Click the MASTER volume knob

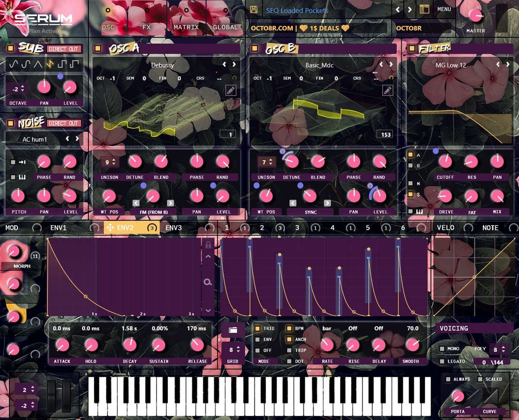pyautogui.click(x=476, y=16)
